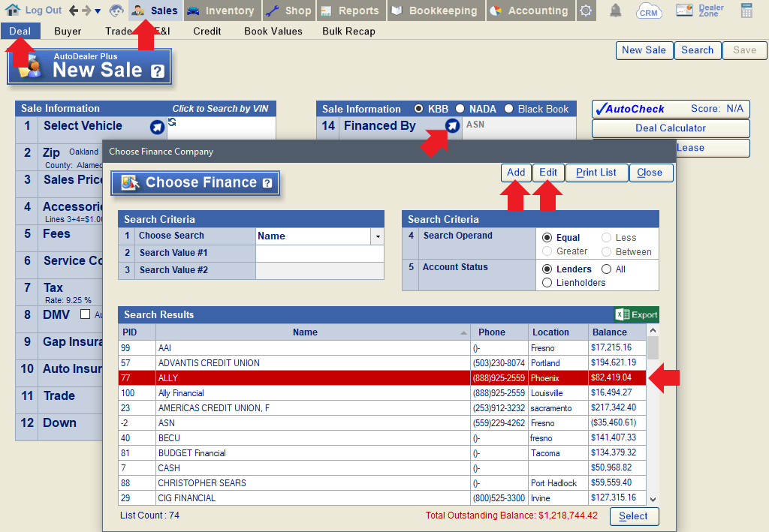The height and width of the screenshot is (532, 769).
Task: Go forward with the right arrow icon
Action: (x=86, y=11)
